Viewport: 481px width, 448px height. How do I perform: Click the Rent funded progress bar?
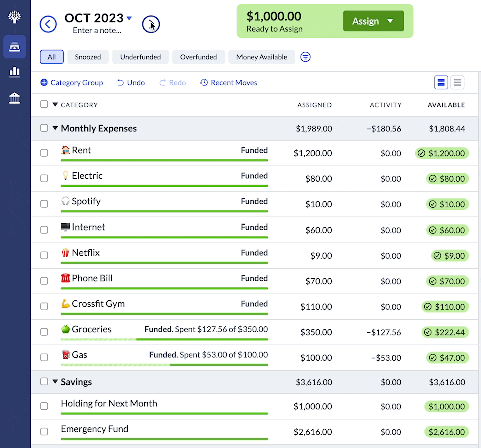tap(164, 160)
